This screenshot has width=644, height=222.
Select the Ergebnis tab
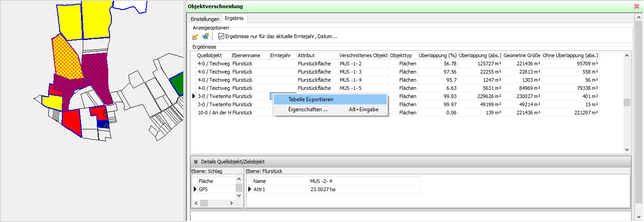coord(234,19)
